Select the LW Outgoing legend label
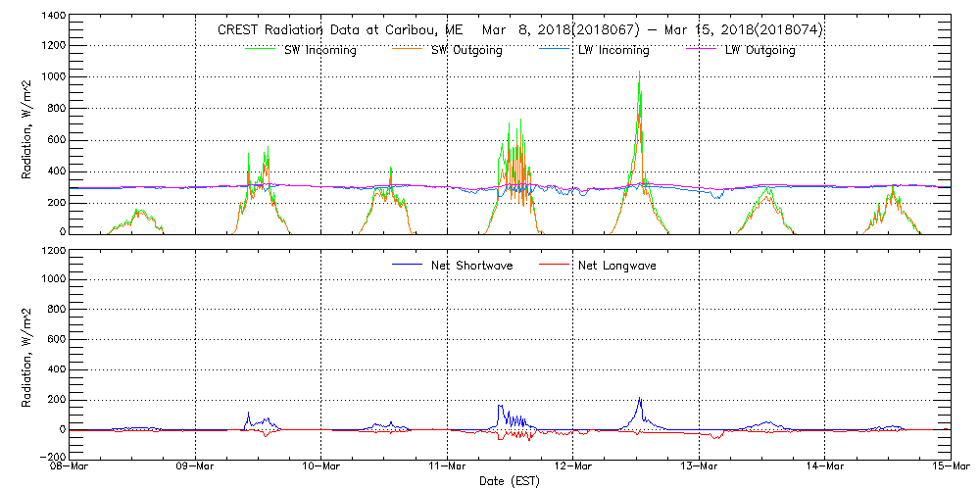 coord(759,51)
